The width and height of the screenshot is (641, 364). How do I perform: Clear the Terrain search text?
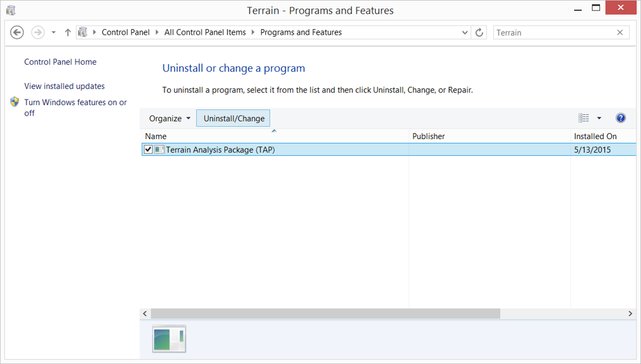(x=619, y=32)
